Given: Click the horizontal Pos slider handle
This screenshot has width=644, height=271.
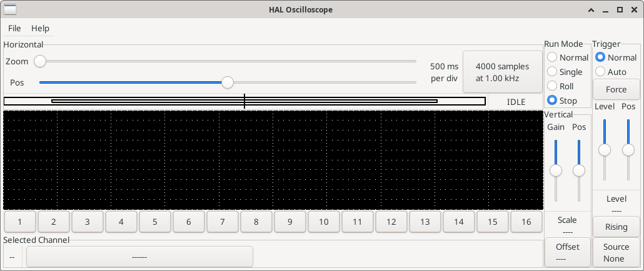Looking at the screenshot, I should click(x=228, y=82).
